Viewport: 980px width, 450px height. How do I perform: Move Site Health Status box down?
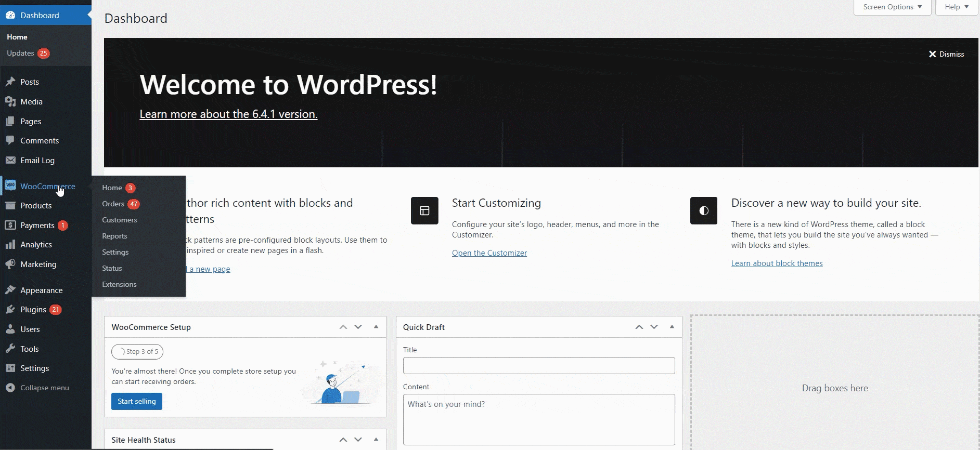point(358,440)
